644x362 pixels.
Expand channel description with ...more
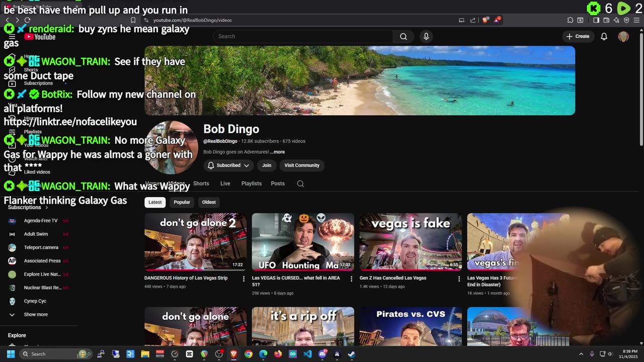(x=277, y=152)
